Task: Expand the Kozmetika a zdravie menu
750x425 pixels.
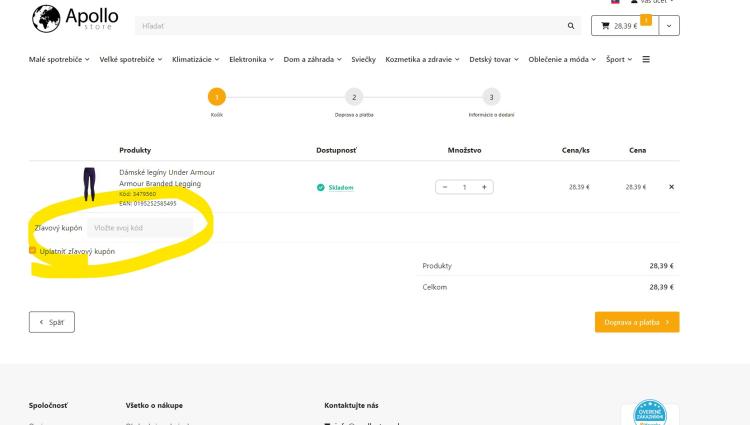Action: pyautogui.click(x=422, y=59)
